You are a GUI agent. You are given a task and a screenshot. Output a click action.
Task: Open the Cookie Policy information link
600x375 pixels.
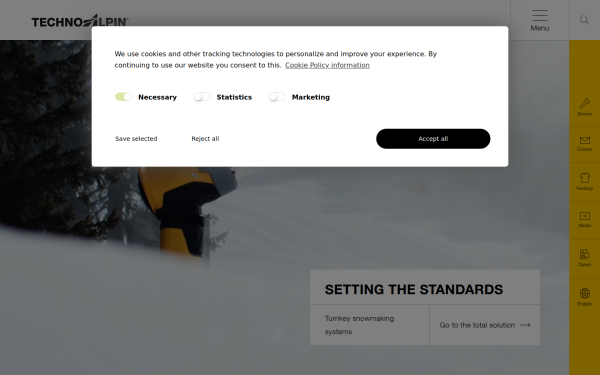coord(327,65)
